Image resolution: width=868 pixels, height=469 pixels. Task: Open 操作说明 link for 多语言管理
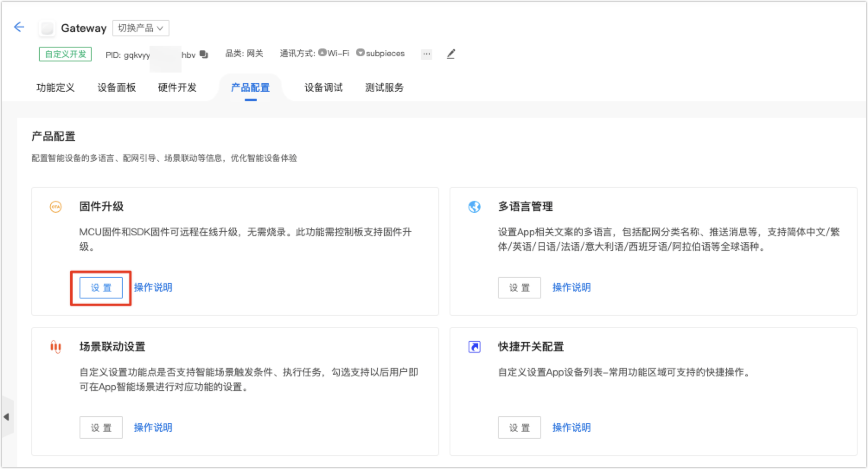tap(571, 287)
